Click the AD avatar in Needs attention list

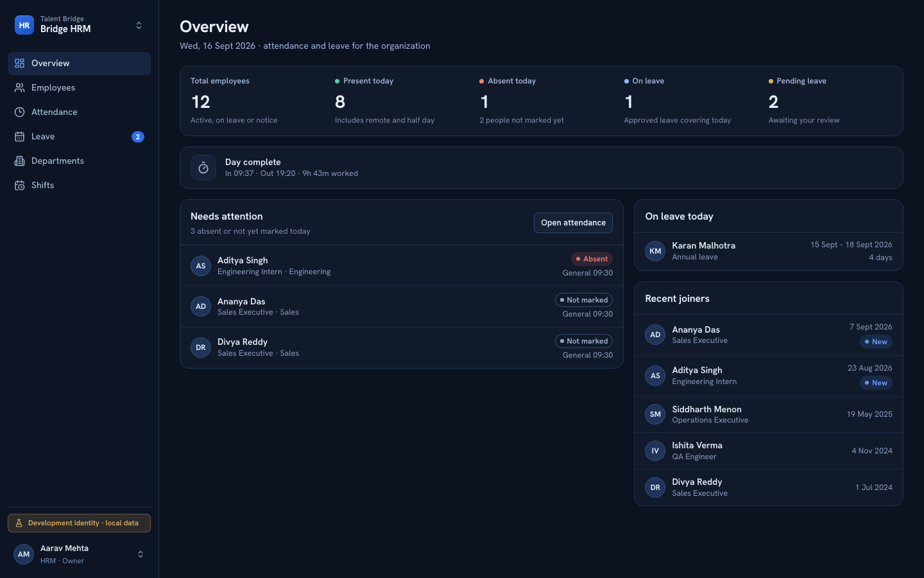(x=201, y=306)
